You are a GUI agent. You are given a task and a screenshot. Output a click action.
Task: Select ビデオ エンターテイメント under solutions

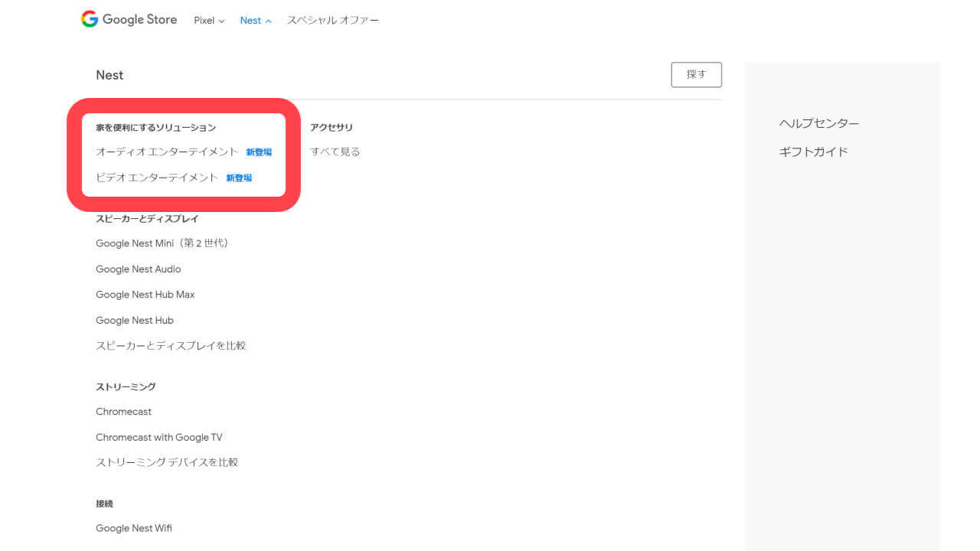point(155,177)
